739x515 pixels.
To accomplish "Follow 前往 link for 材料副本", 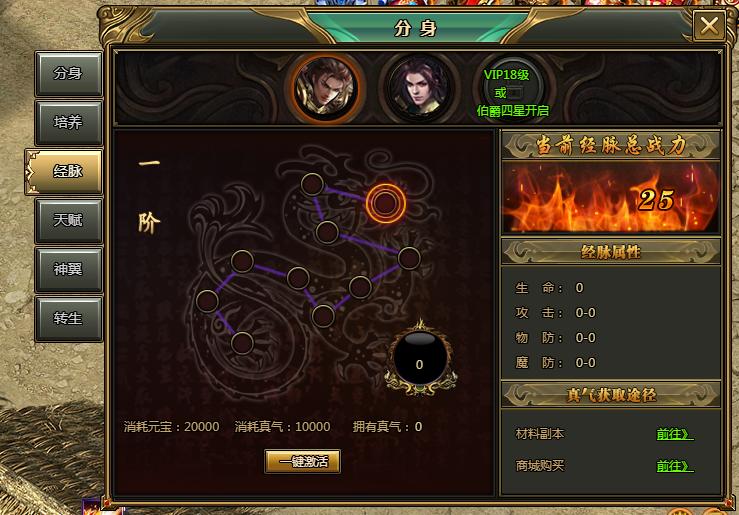I will [674, 434].
